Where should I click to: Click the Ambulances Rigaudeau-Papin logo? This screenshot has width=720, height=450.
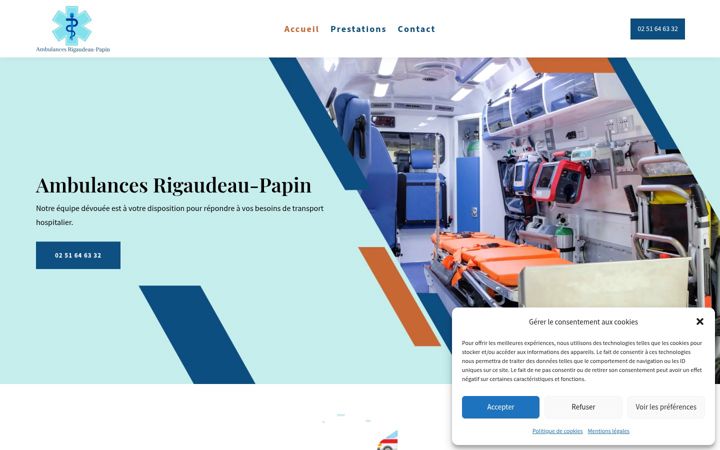click(73, 29)
